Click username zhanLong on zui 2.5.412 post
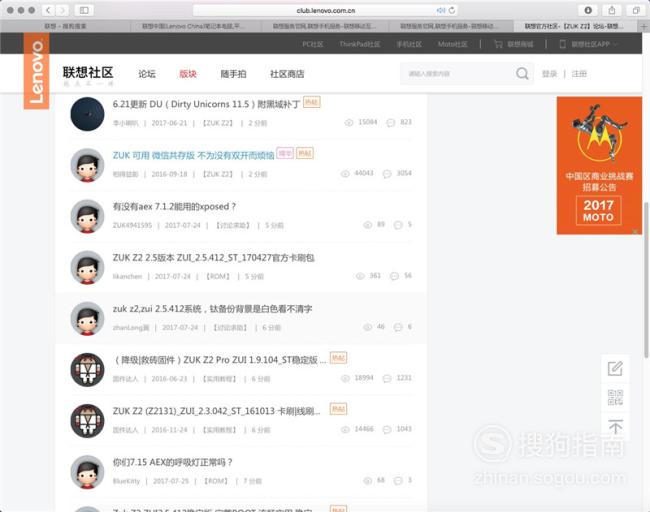This screenshot has height=512, width=650. [x=131, y=328]
